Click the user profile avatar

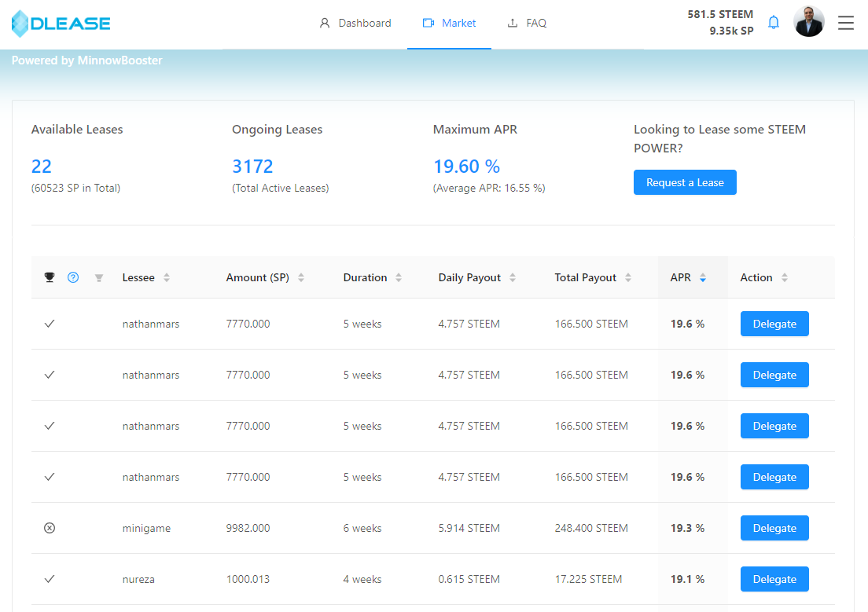coord(808,22)
